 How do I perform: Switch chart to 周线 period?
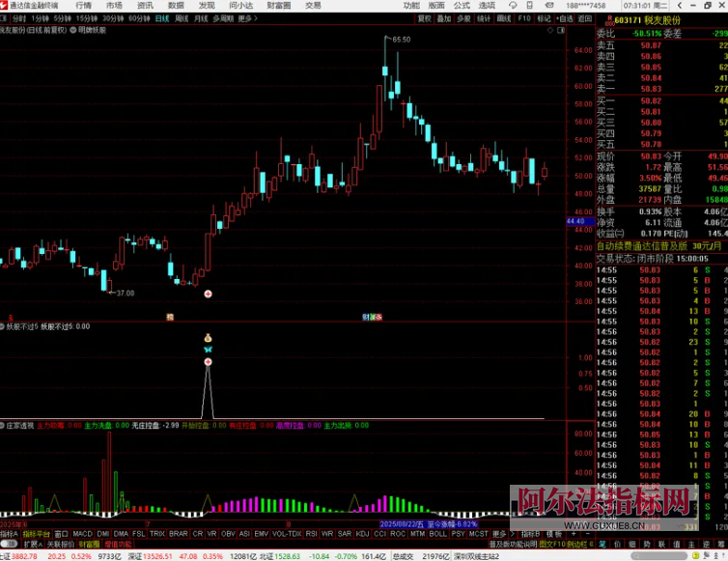181,18
